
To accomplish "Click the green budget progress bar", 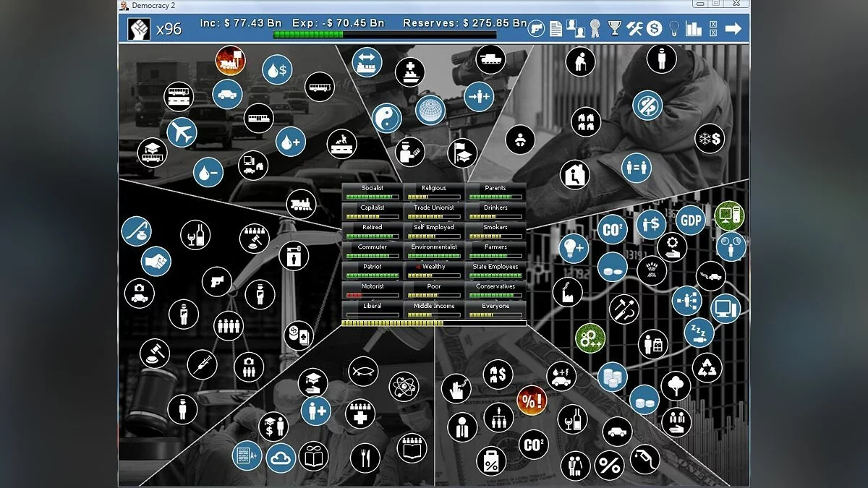I will coord(384,35).
